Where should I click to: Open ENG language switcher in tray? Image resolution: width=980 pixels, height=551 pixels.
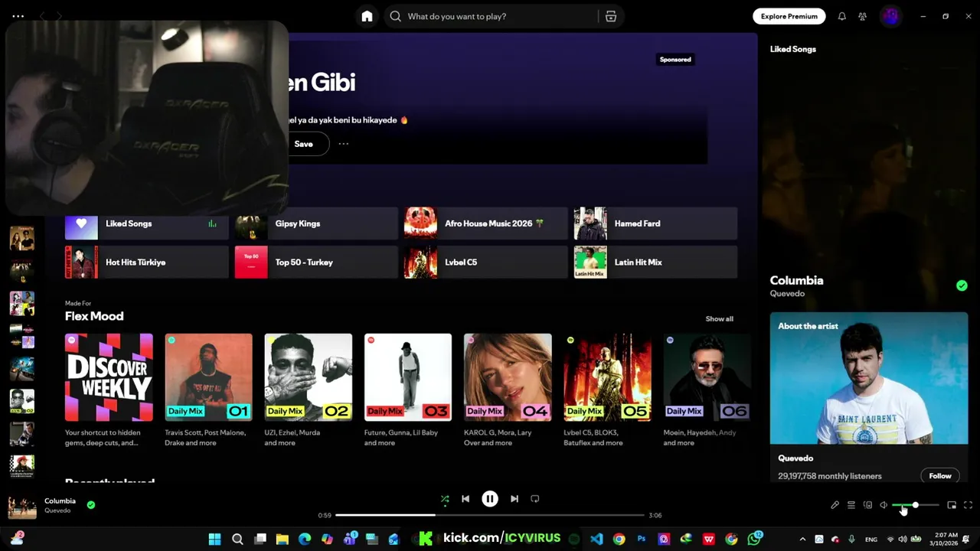tap(871, 540)
